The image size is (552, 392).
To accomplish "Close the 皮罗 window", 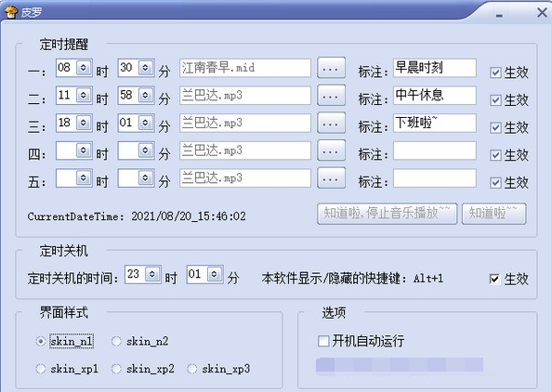I will (542, 13).
